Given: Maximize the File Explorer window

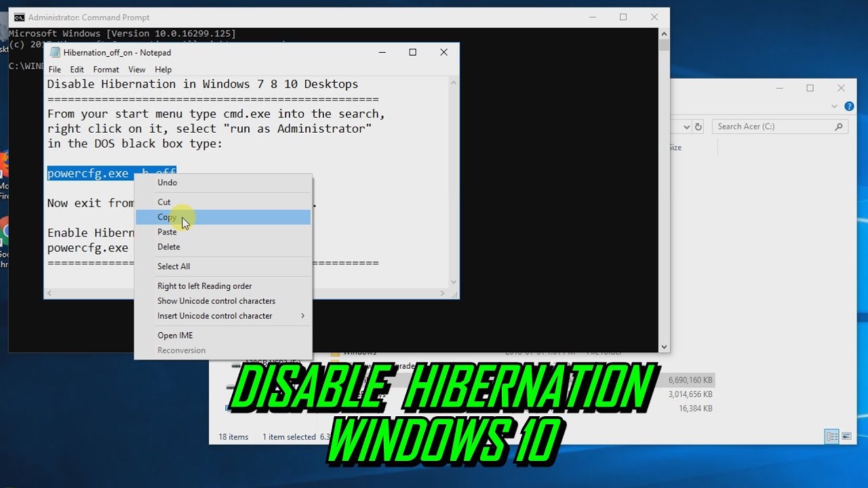Looking at the screenshot, I should point(810,88).
